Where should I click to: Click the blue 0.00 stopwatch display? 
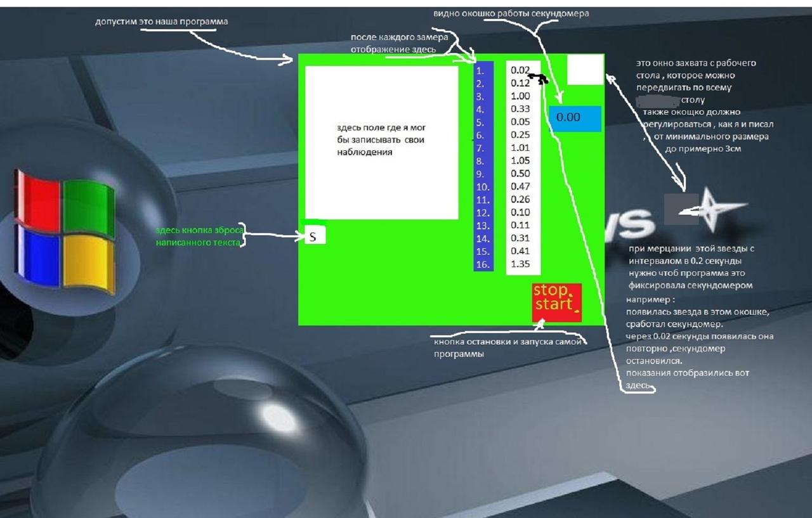(x=575, y=119)
